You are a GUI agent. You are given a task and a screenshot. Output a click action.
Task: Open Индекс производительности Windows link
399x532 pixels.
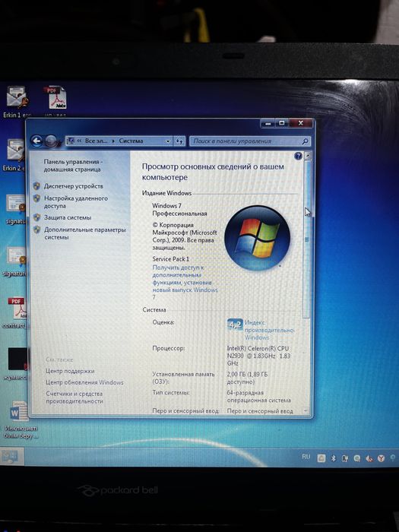pos(269,330)
